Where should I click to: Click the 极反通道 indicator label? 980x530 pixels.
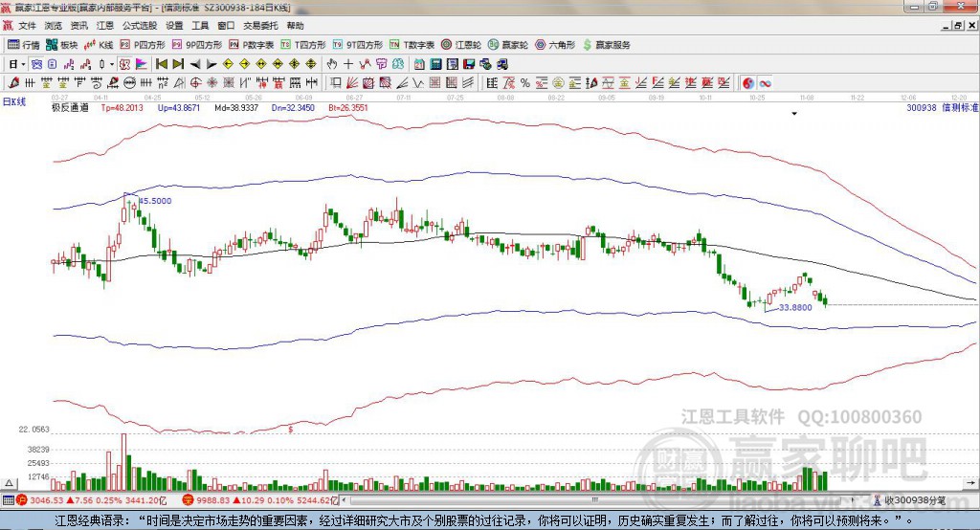point(70,107)
